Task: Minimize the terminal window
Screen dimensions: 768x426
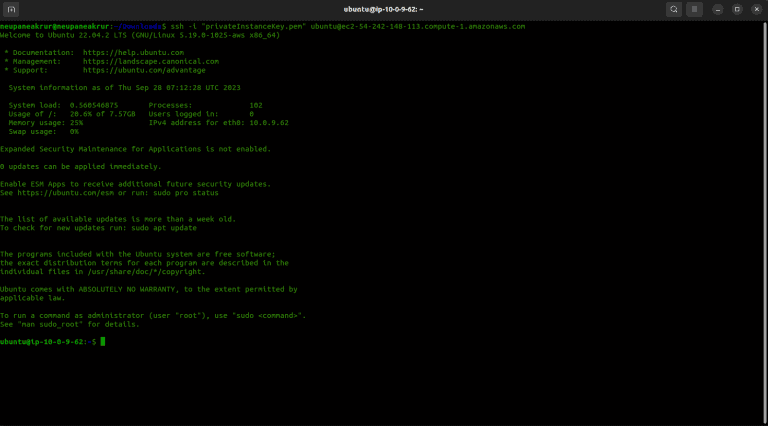Action: click(x=718, y=9)
